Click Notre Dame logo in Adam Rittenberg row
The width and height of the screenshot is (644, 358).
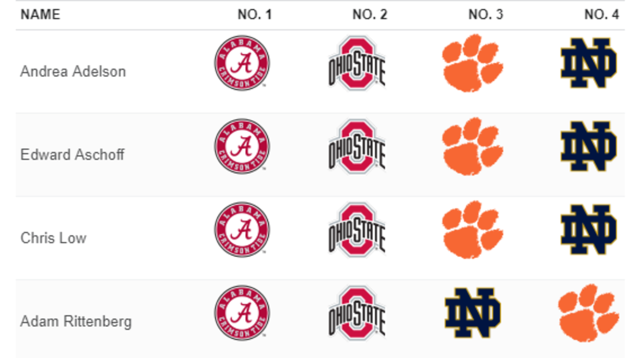(473, 313)
